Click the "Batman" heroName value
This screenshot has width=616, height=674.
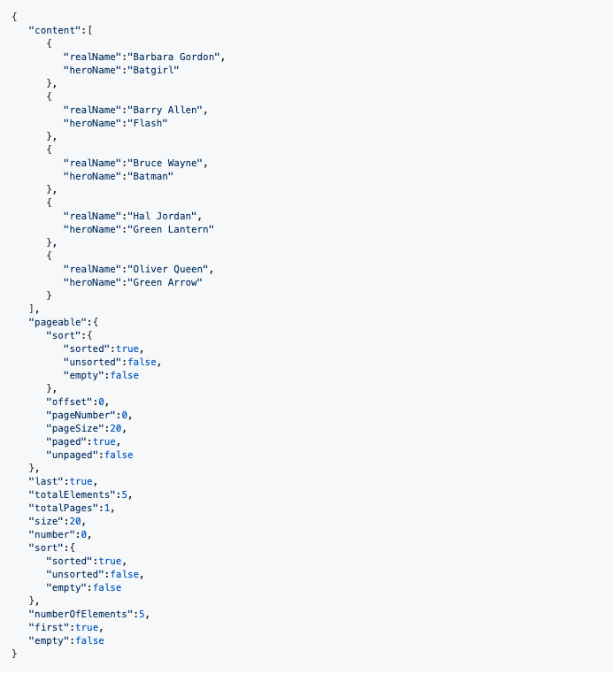150,176
